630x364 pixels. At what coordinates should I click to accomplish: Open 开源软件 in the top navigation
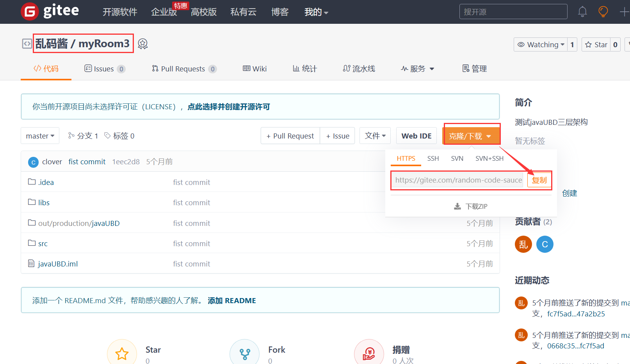tap(120, 12)
